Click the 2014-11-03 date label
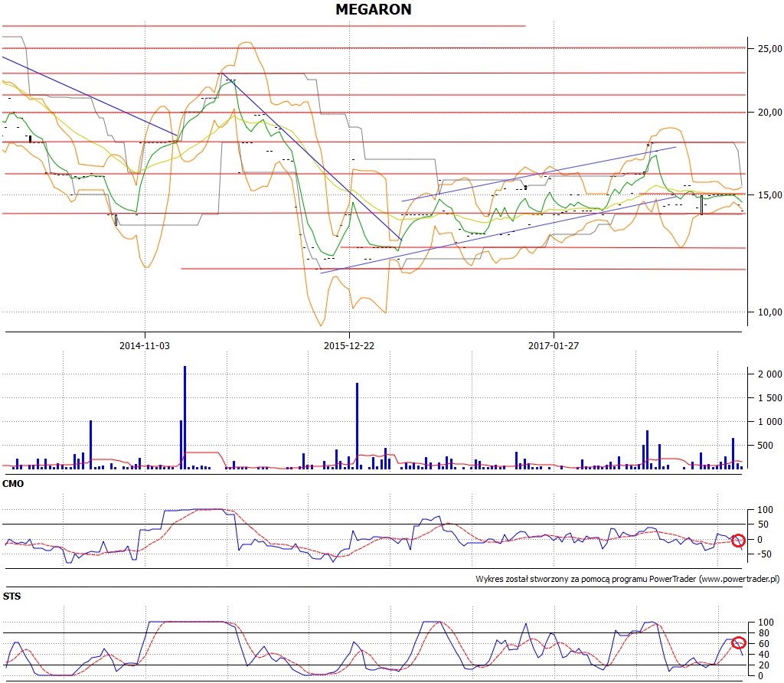This screenshot has width=784, height=683. pos(145,345)
